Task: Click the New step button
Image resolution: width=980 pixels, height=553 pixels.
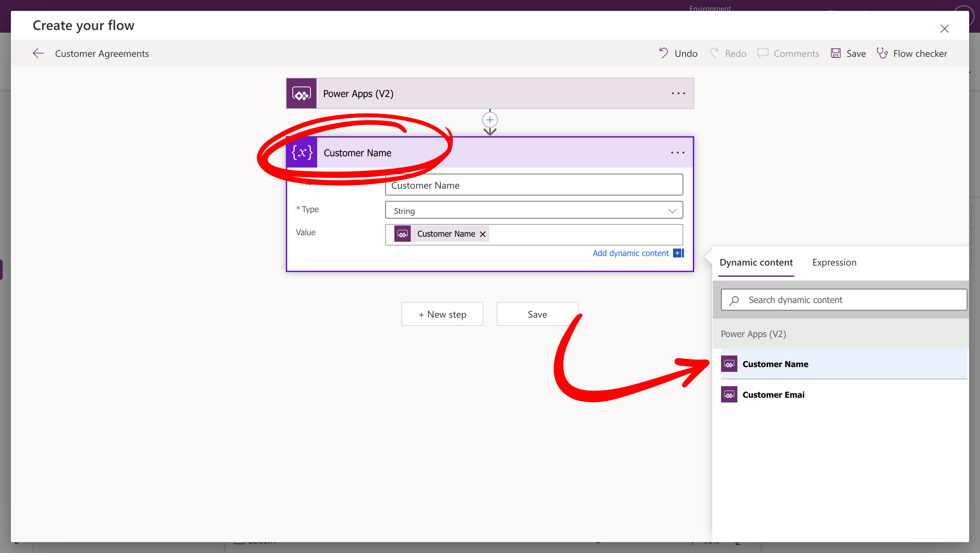Action: tap(442, 314)
